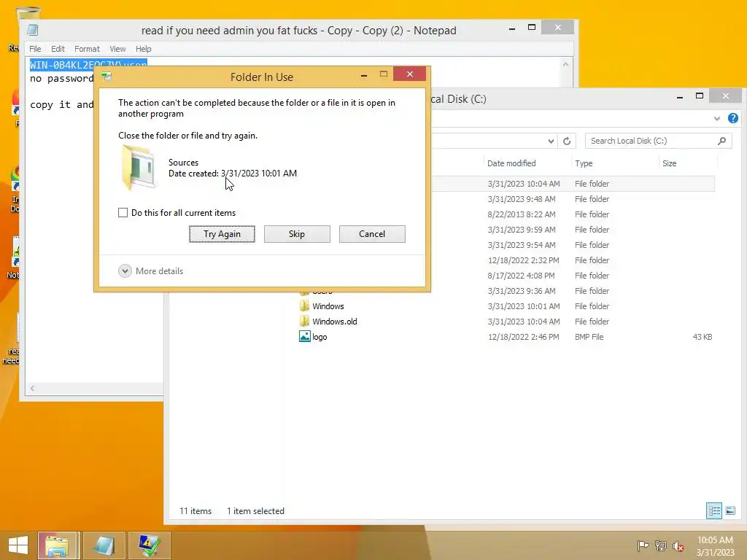Open the Start button
Screen dimensions: 747x560
18,545
